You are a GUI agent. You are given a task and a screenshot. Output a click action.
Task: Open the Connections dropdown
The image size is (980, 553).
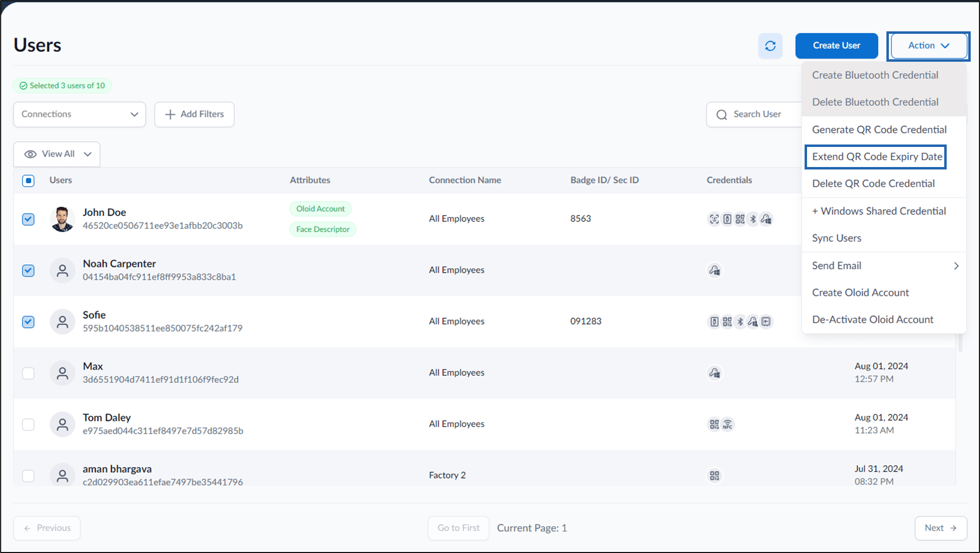click(79, 114)
